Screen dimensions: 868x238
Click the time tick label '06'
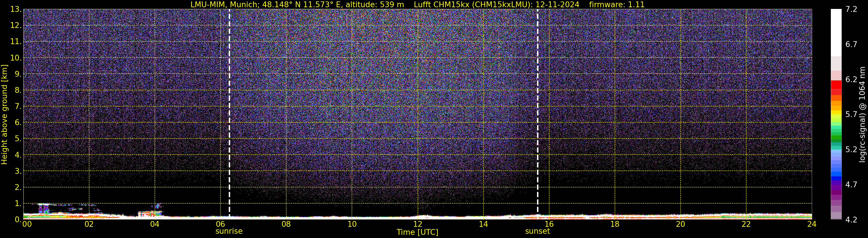220,224
